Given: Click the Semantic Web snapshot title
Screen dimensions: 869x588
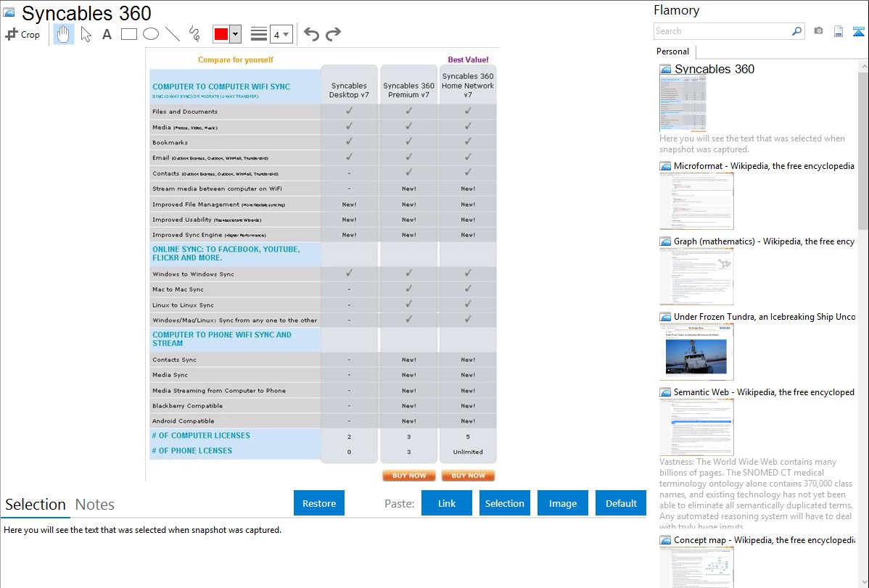Looking at the screenshot, I should [x=764, y=392].
